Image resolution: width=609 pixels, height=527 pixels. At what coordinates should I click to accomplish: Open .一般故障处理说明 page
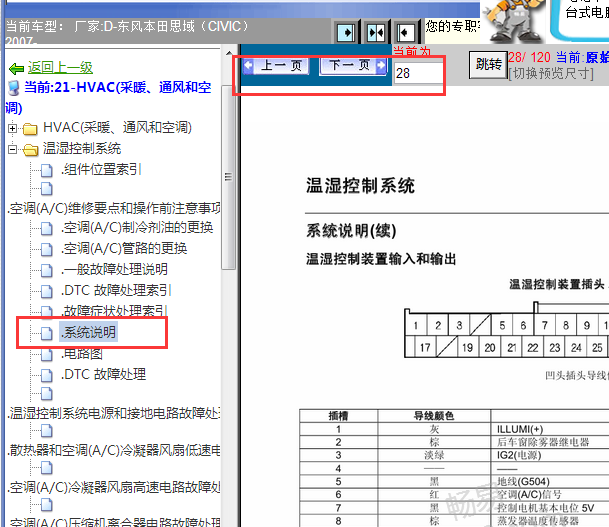pyautogui.click(x=114, y=269)
